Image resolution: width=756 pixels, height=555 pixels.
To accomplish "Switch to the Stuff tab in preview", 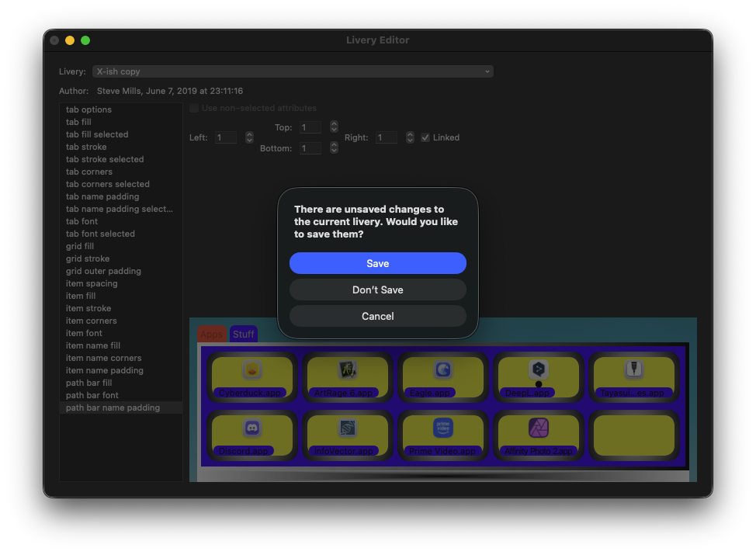I will pos(243,335).
